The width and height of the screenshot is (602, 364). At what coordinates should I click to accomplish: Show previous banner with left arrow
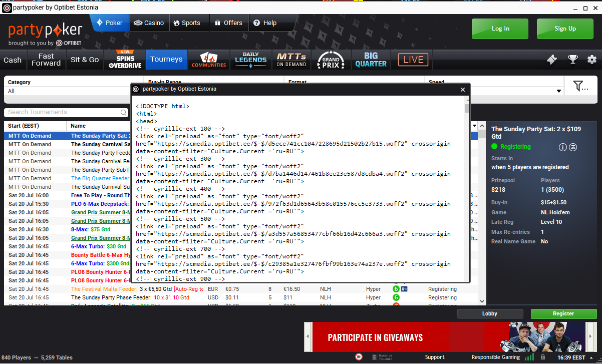pos(308,337)
